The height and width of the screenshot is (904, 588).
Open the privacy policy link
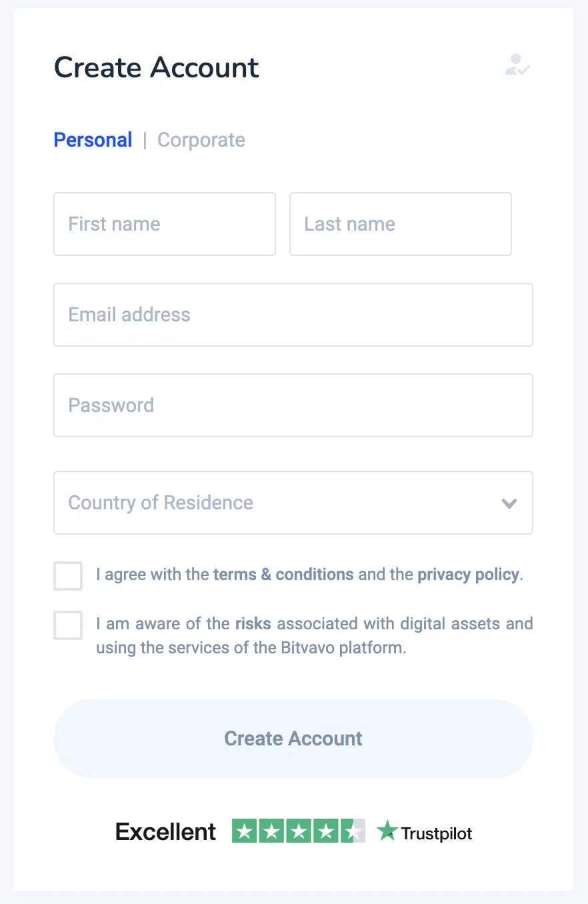[x=468, y=574]
